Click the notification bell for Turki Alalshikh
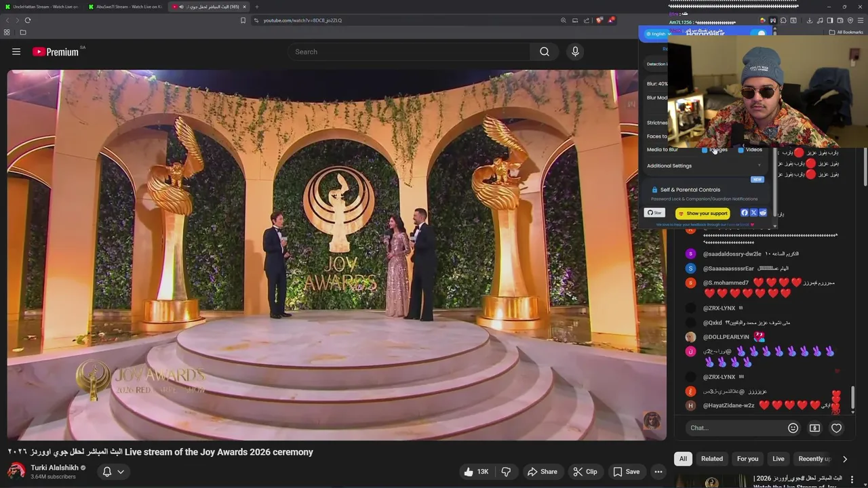Image resolution: width=868 pixels, height=488 pixels. (106, 472)
